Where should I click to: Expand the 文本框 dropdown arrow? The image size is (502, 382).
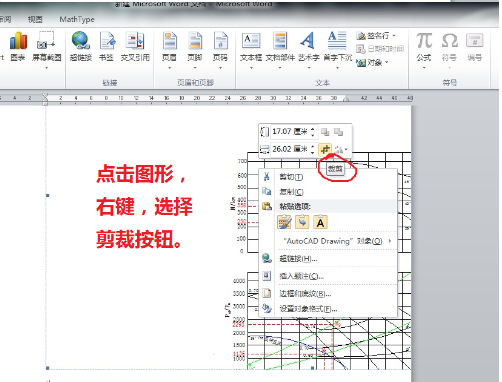(x=251, y=68)
